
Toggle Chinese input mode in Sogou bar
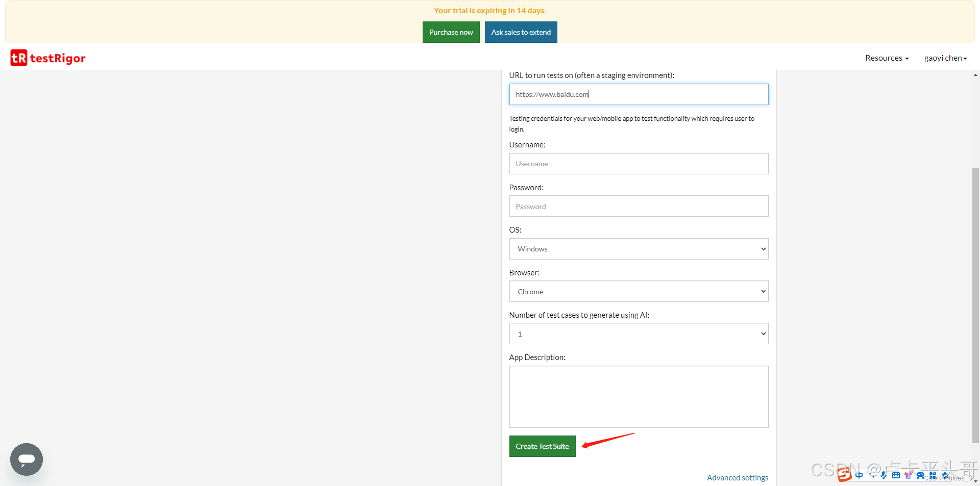[859, 475]
